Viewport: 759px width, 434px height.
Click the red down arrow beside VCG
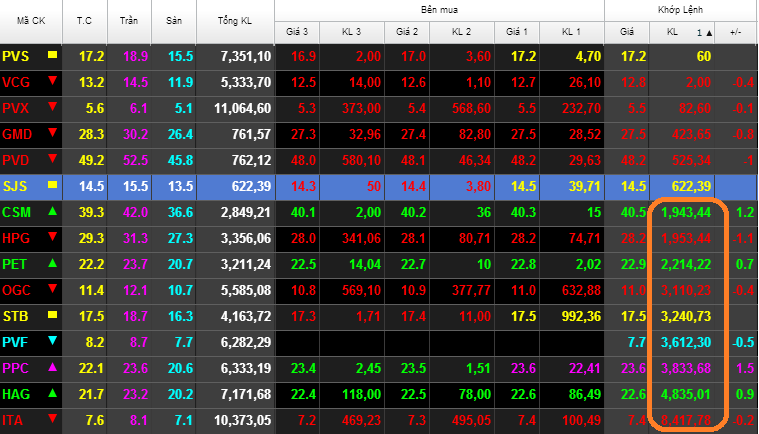point(51,81)
